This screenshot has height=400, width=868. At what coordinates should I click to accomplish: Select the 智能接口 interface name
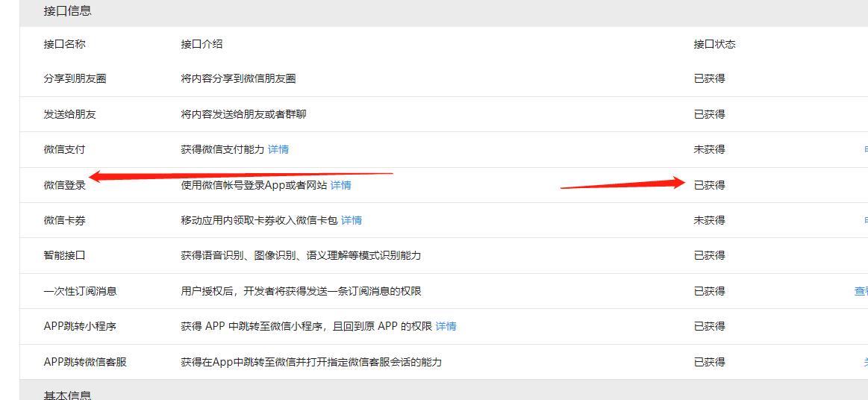point(65,256)
